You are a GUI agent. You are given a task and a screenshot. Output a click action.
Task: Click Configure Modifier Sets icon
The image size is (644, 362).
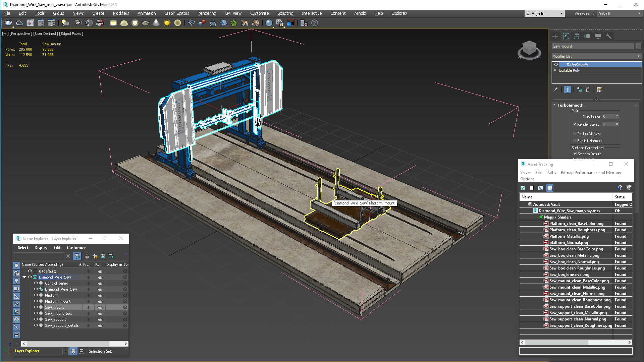coord(600,89)
